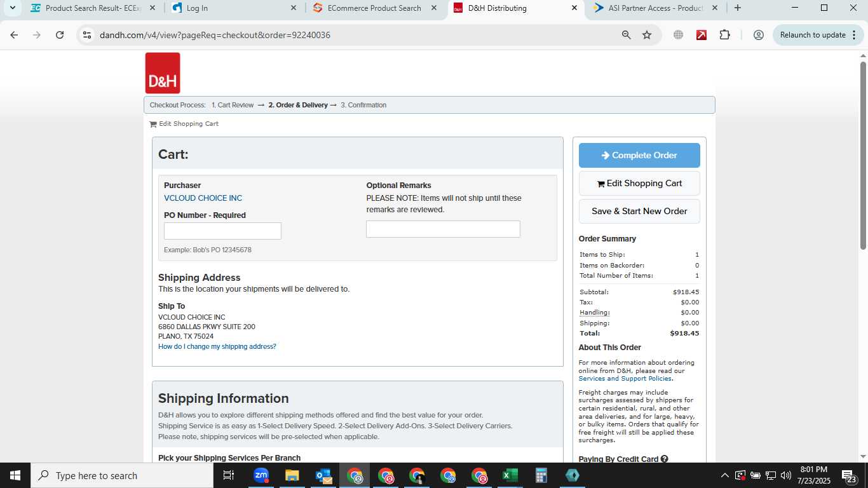Click the page vertical scrollbar thumb
Viewport: 868px width, 488px height.
(864, 155)
